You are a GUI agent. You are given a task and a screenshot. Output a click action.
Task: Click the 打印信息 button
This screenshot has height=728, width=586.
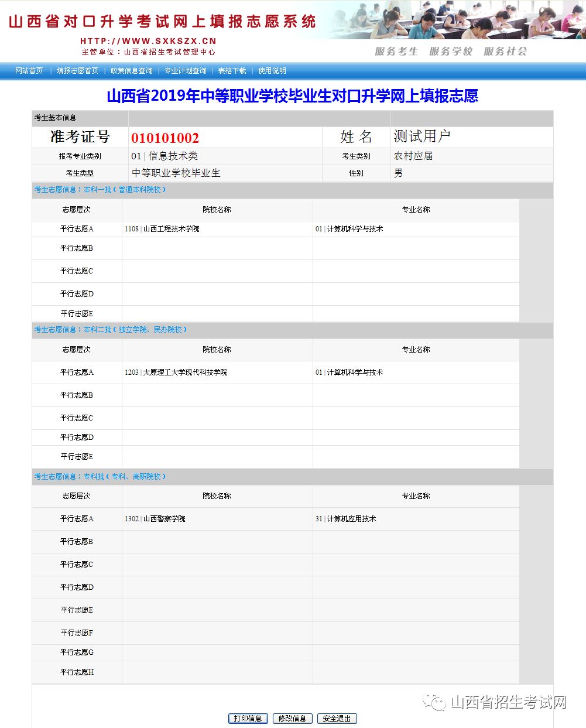pos(248,719)
